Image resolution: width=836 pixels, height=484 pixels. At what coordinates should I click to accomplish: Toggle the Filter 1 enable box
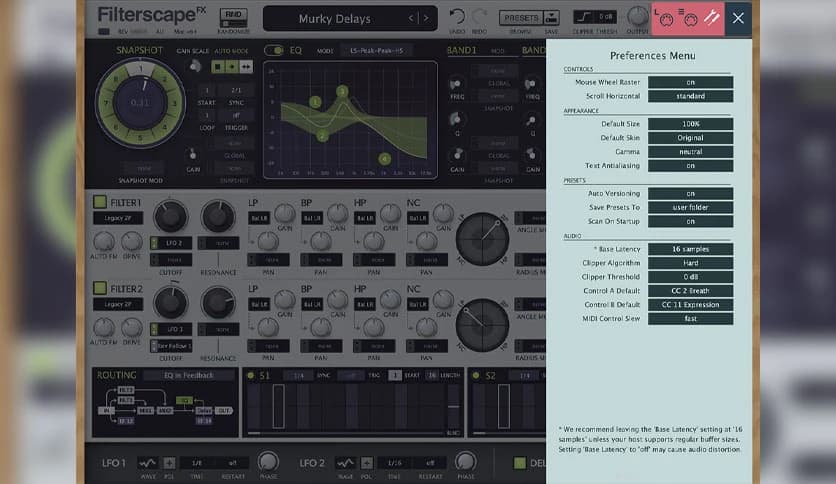[x=100, y=202]
